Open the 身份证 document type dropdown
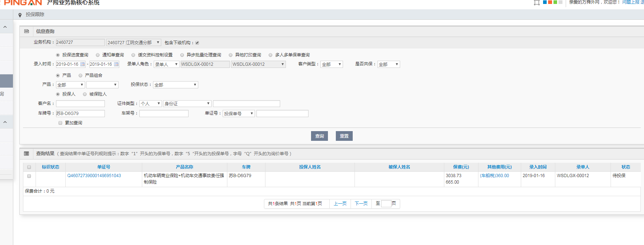644x245 pixels. [x=187, y=103]
